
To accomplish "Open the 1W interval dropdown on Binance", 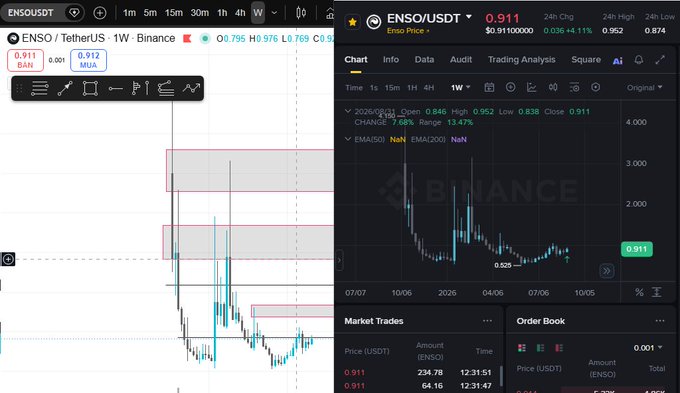I will click(461, 88).
